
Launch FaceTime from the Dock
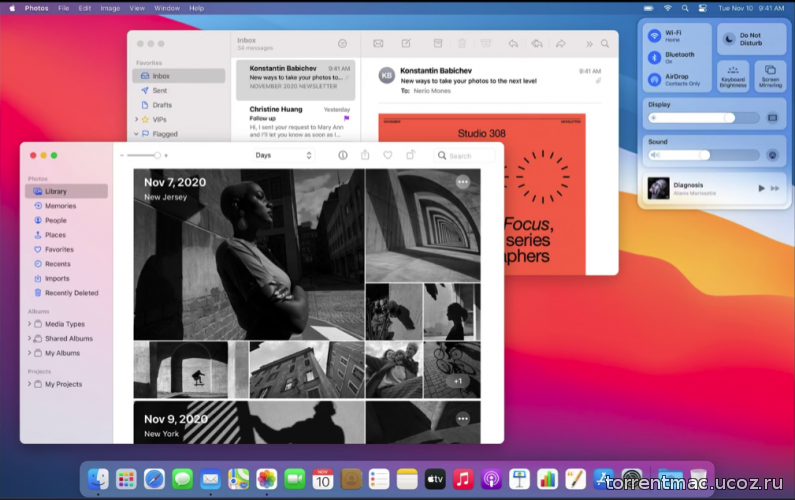point(295,479)
